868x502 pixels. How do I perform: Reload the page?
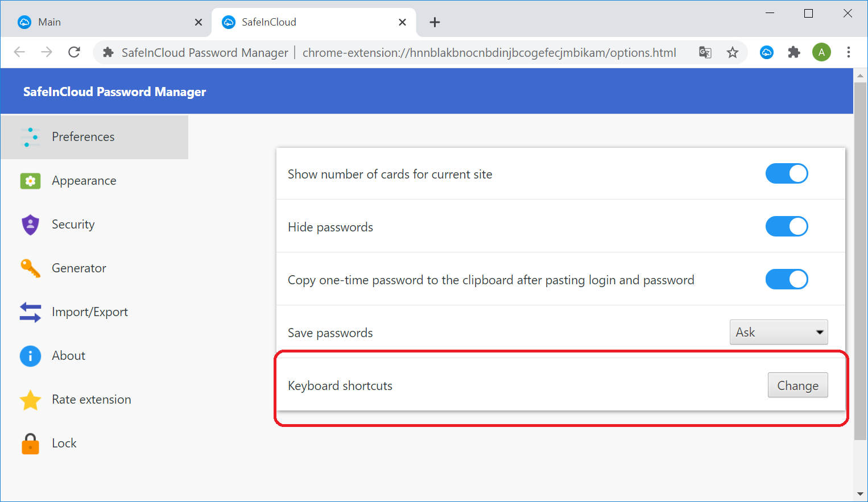pos(74,52)
